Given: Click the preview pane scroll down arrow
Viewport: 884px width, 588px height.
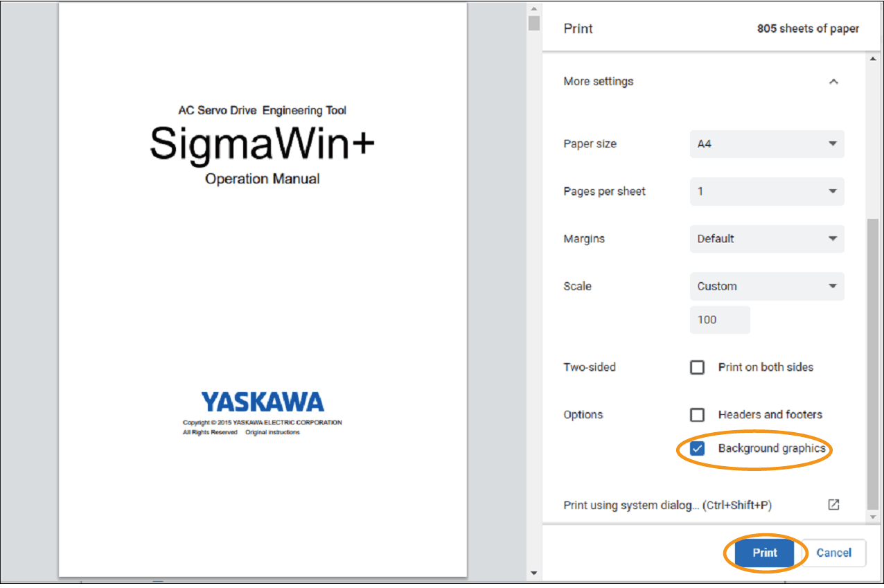Looking at the screenshot, I should click(533, 573).
